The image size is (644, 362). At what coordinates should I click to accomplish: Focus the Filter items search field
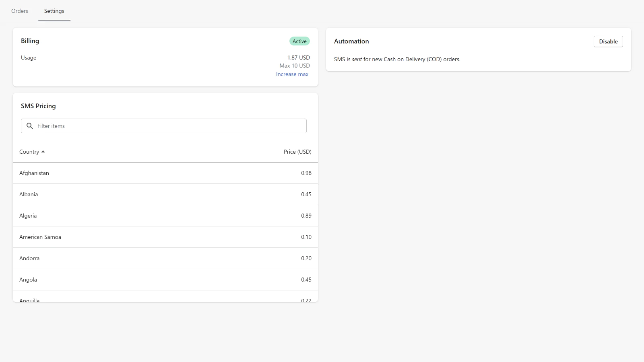(169, 126)
